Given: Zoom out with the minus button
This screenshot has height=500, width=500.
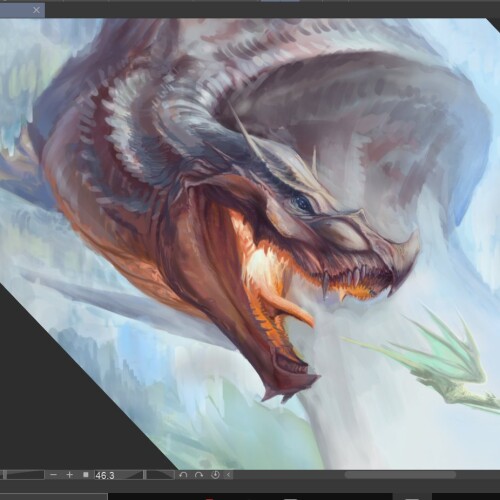Looking at the screenshot, I should point(54,475).
